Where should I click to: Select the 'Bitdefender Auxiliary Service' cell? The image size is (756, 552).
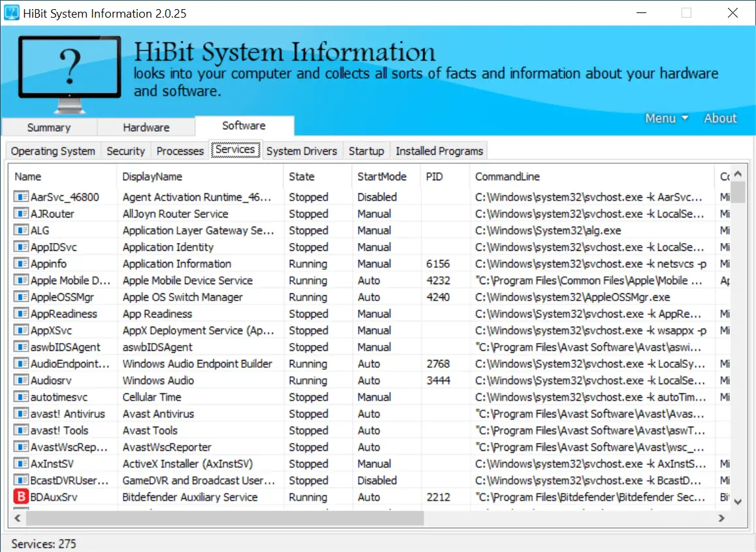(x=190, y=497)
